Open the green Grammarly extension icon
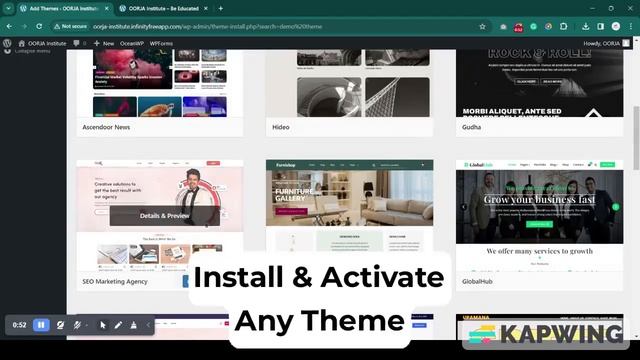The image size is (640, 360). (x=533, y=27)
